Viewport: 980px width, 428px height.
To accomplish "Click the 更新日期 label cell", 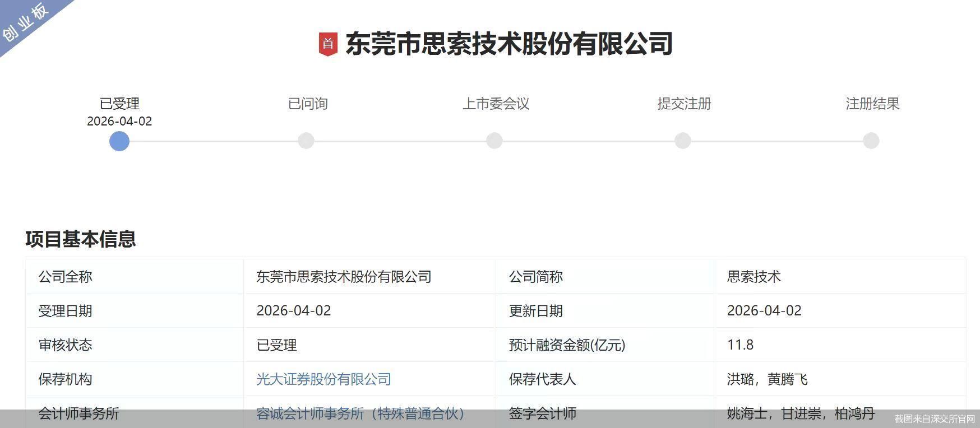I will 605,311.
